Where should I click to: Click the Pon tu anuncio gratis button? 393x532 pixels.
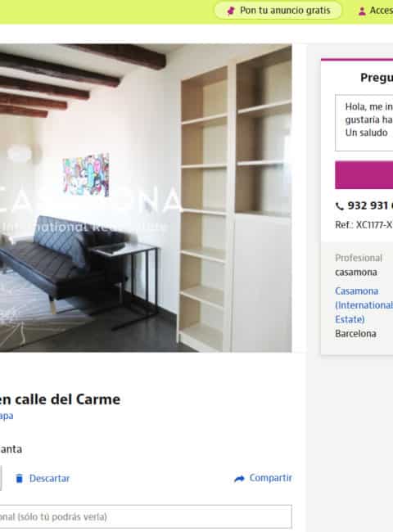point(278,11)
